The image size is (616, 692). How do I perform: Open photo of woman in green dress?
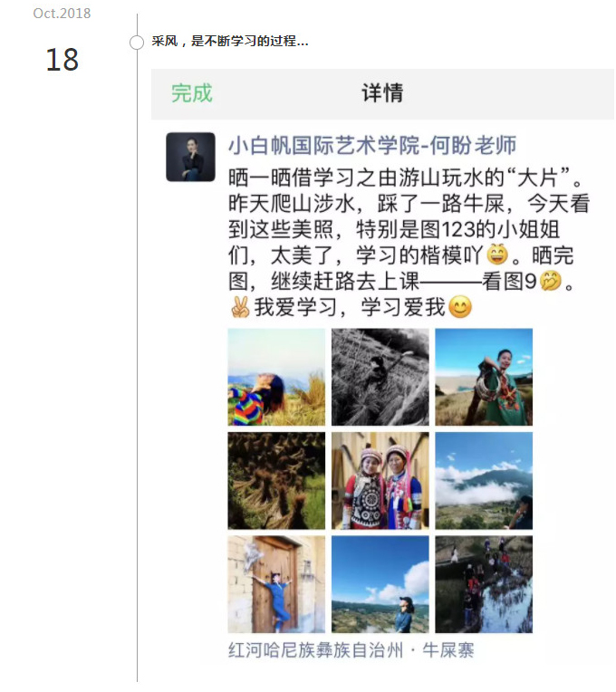coord(484,377)
